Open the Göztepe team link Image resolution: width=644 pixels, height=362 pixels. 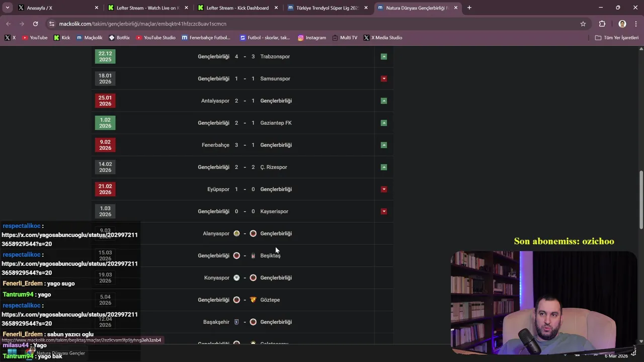click(x=270, y=300)
